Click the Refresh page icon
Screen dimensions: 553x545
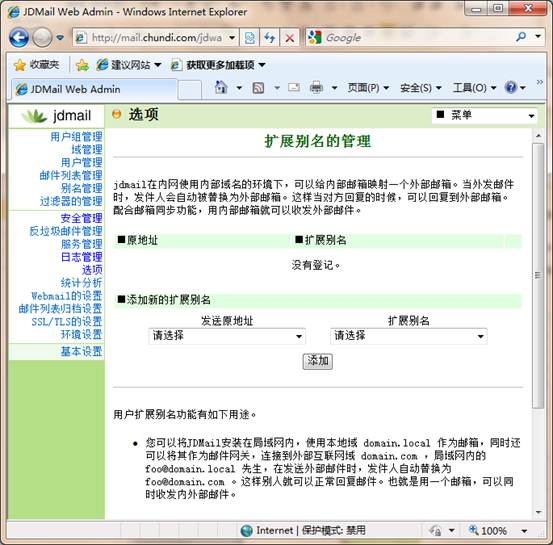tap(270, 37)
